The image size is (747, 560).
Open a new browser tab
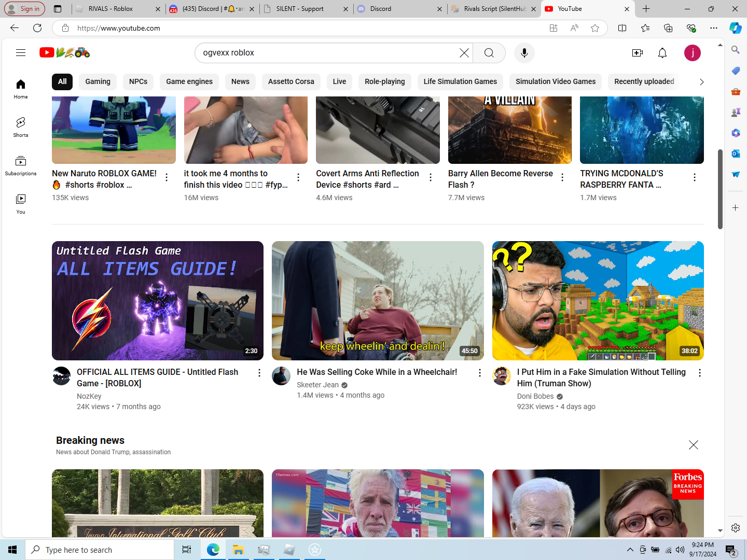646,9
